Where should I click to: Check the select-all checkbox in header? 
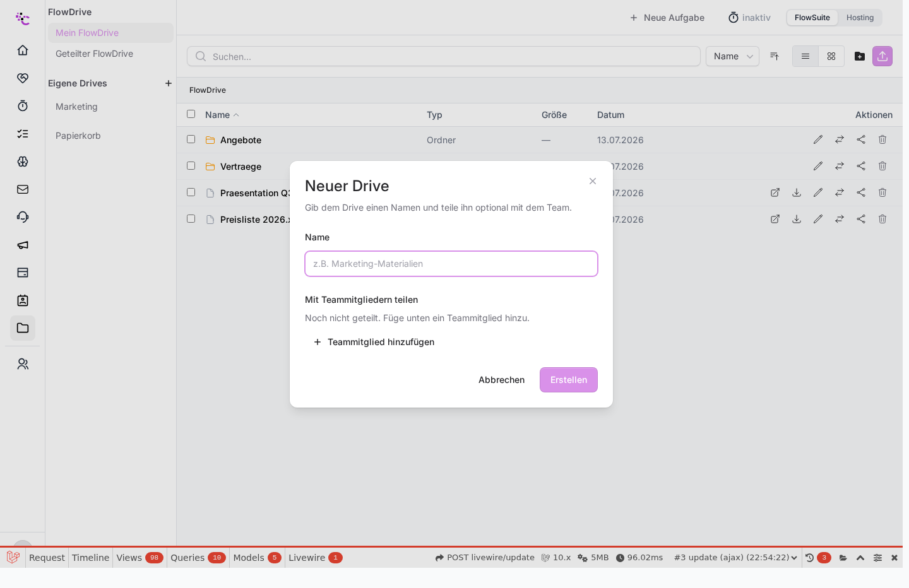tap(191, 114)
